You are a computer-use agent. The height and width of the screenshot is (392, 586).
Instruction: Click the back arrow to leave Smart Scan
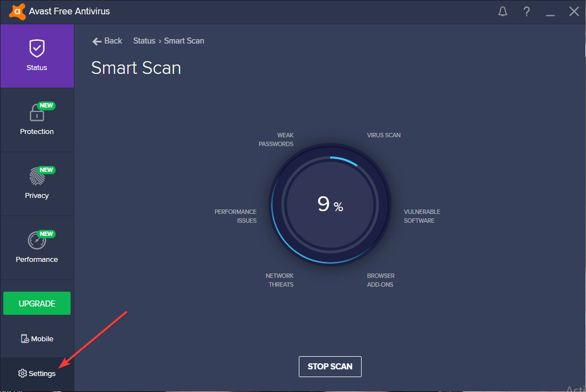[x=97, y=41]
